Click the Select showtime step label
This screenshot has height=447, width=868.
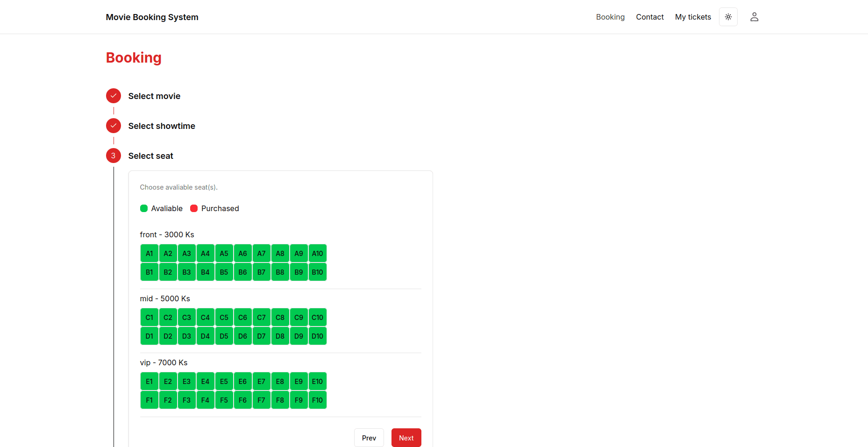pos(162,126)
